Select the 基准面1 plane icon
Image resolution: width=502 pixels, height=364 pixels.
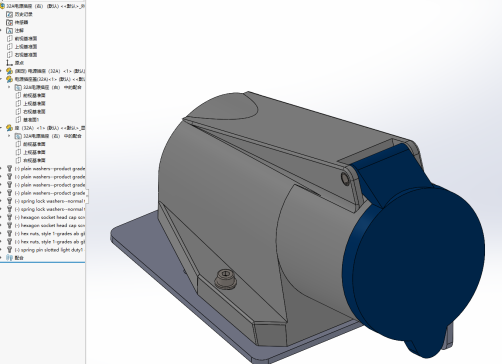pyautogui.click(x=18, y=119)
